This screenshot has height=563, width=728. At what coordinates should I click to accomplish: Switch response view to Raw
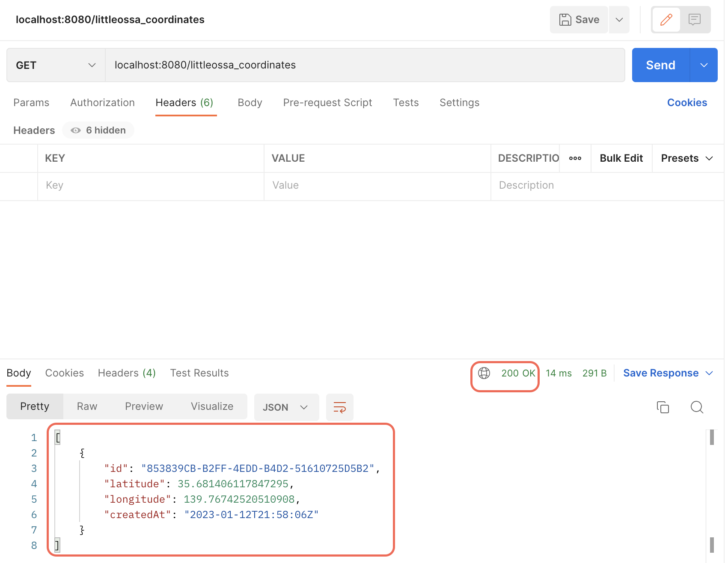click(87, 406)
